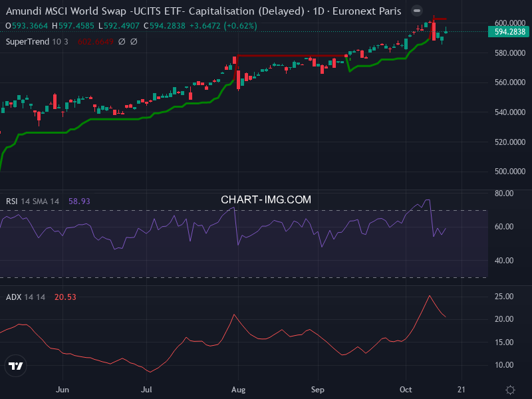Click the Jul label on the time axis

tap(147, 390)
